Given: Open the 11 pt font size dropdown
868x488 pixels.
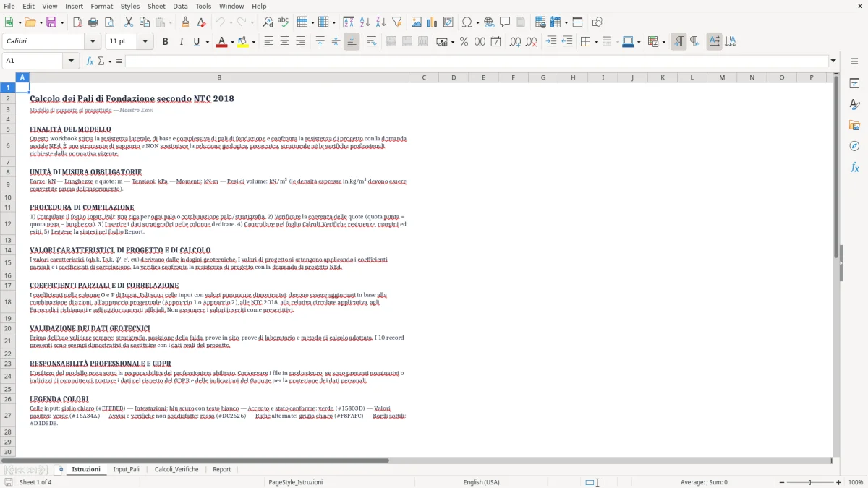Looking at the screenshot, I should coord(145,42).
